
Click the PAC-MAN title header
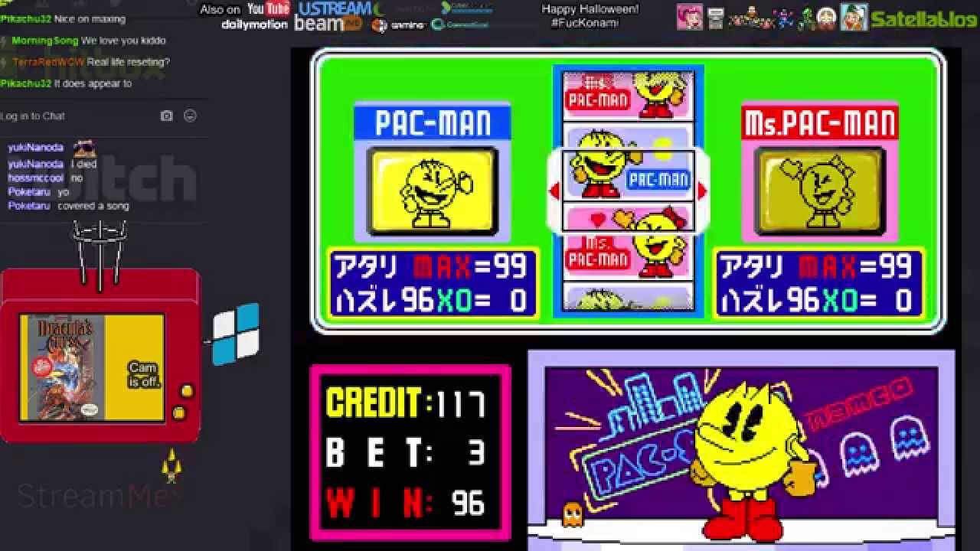[433, 123]
